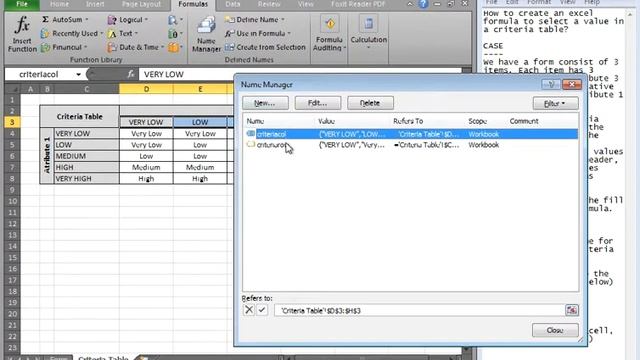Sort by the Scope column header
This screenshot has width=640, height=360.
click(478, 121)
